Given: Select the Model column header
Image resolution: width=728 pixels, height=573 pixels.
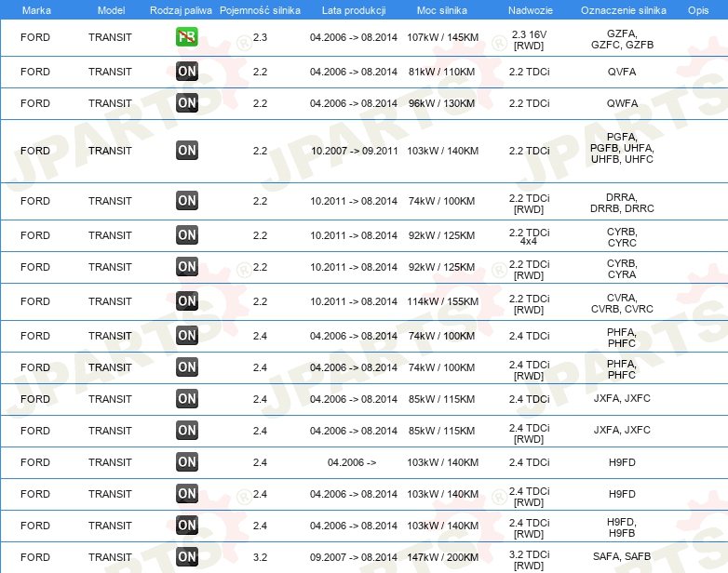Looking at the screenshot, I should point(111,10).
